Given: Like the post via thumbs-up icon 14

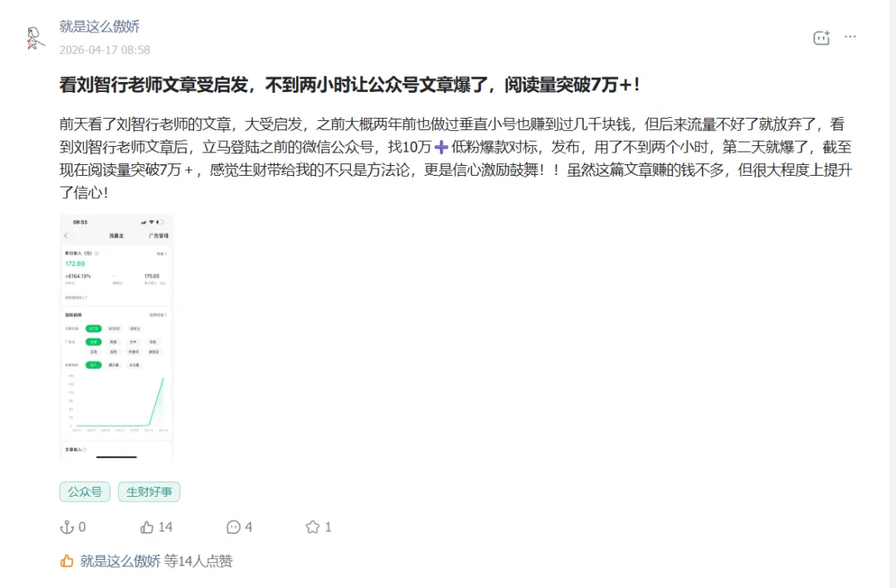Looking at the screenshot, I should tap(147, 527).
